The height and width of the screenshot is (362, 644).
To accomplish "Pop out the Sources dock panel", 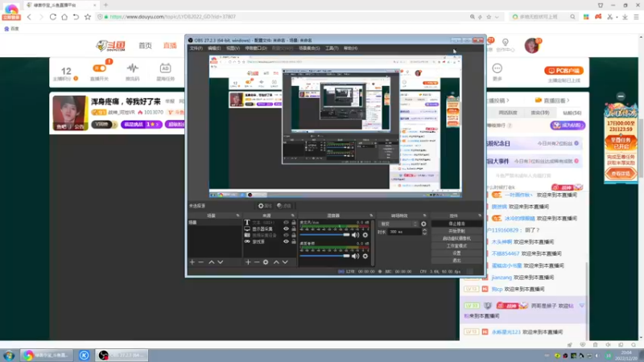I will pyautogui.click(x=293, y=216).
